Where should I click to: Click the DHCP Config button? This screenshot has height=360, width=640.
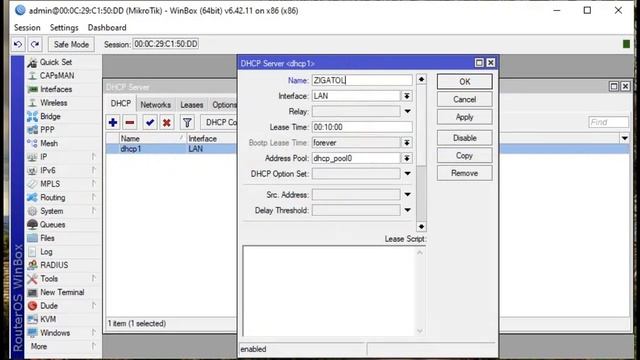click(220, 122)
